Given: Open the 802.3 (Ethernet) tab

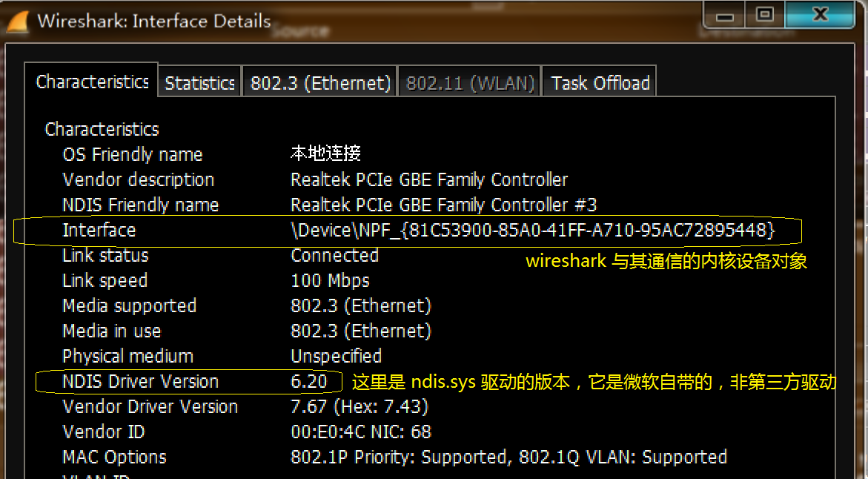Looking at the screenshot, I should pyautogui.click(x=320, y=83).
